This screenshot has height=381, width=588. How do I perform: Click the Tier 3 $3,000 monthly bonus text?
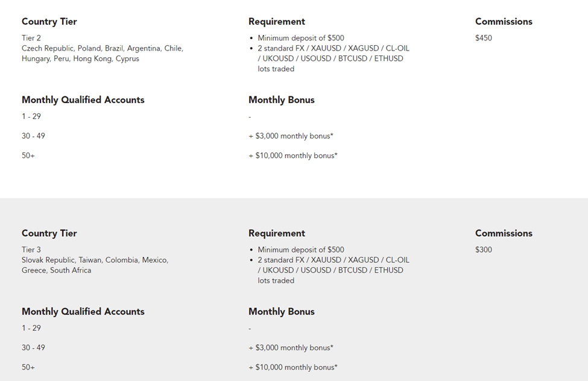[291, 348]
